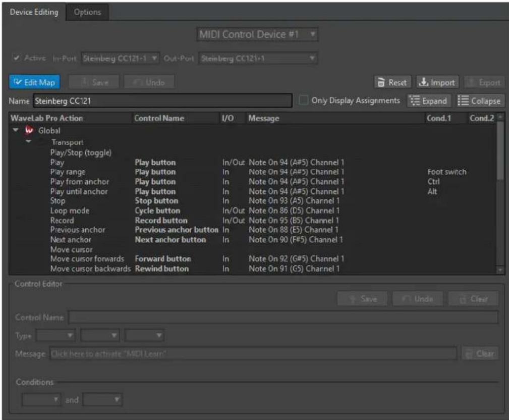The height and width of the screenshot is (420, 509).
Task: Collapse the Global tree node arrow
Action: (x=16, y=130)
